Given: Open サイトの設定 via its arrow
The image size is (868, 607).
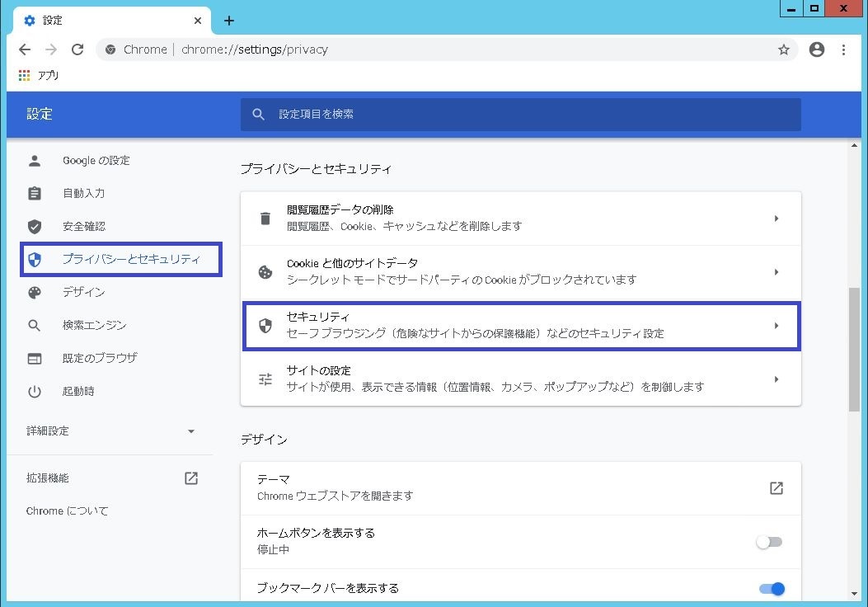Looking at the screenshot, I should 777,379.
